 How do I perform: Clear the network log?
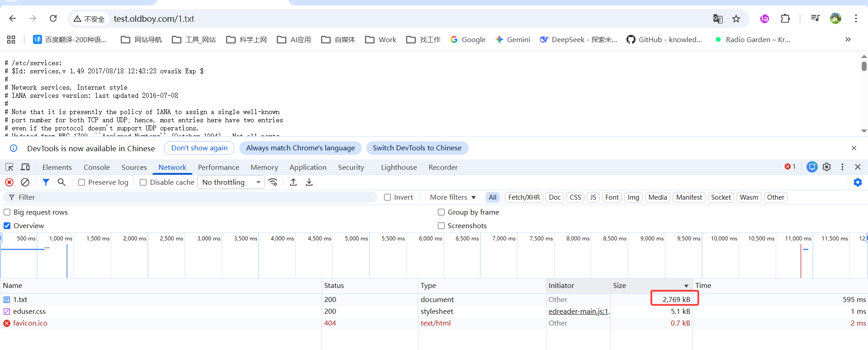coord(25,182)
